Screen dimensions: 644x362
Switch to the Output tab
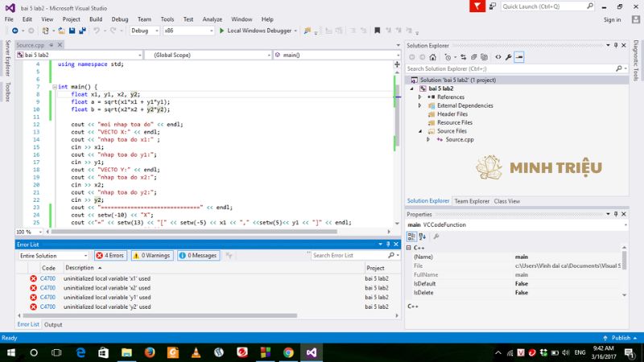pyautogui.click(x=53, y=325)
